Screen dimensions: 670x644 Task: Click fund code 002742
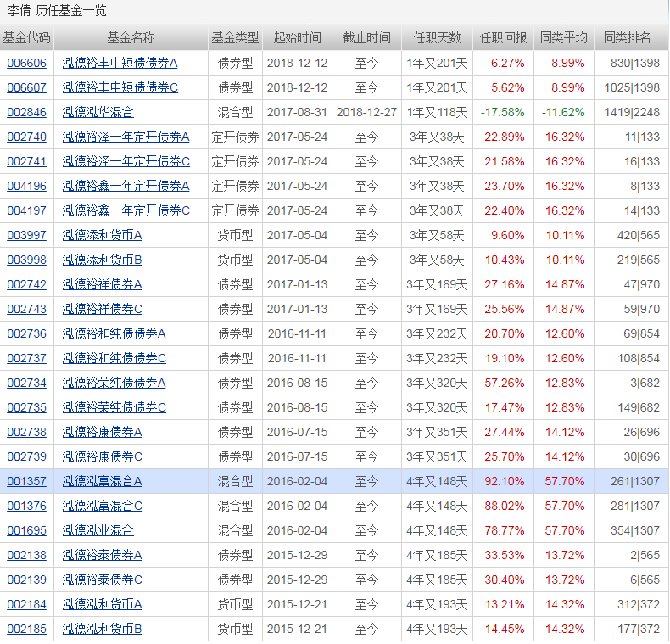click(x=26, y=284)
